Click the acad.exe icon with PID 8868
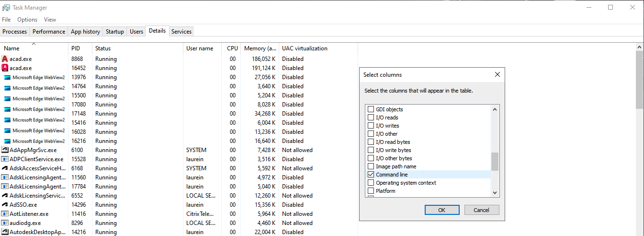Viewport: 644px width, 236px height. (x=5, y=59)
